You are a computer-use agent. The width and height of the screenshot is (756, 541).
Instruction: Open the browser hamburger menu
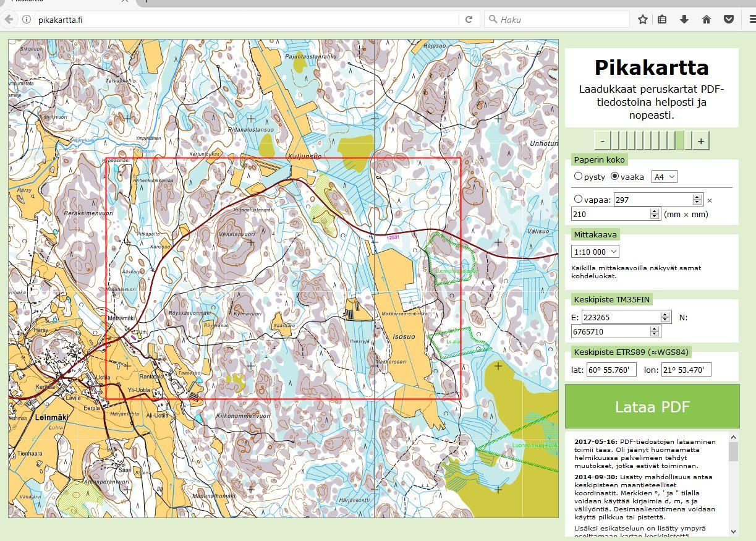751,20
